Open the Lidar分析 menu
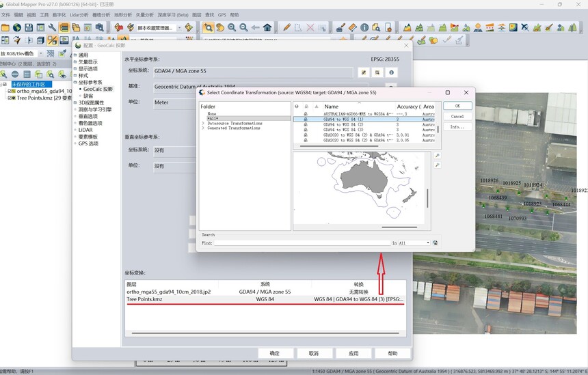This screenshot has height=375, width=588. [79, 15]
